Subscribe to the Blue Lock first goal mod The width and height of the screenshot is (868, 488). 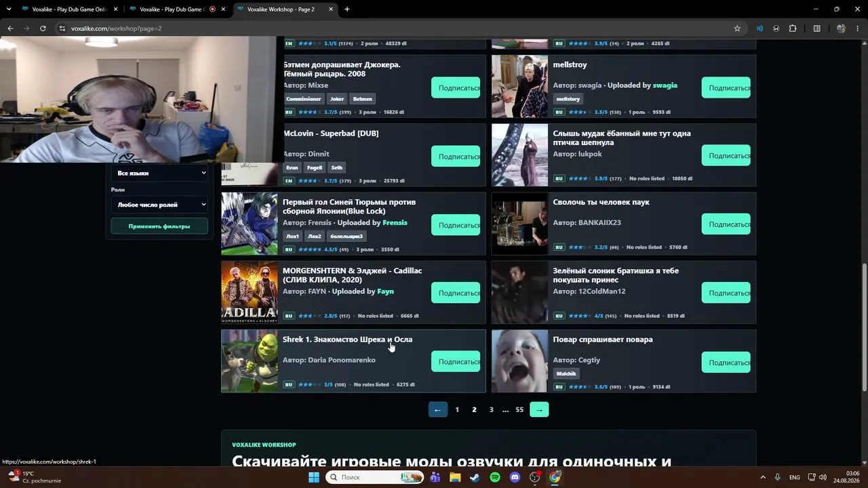pyautogui.click(x=456, y=225)
